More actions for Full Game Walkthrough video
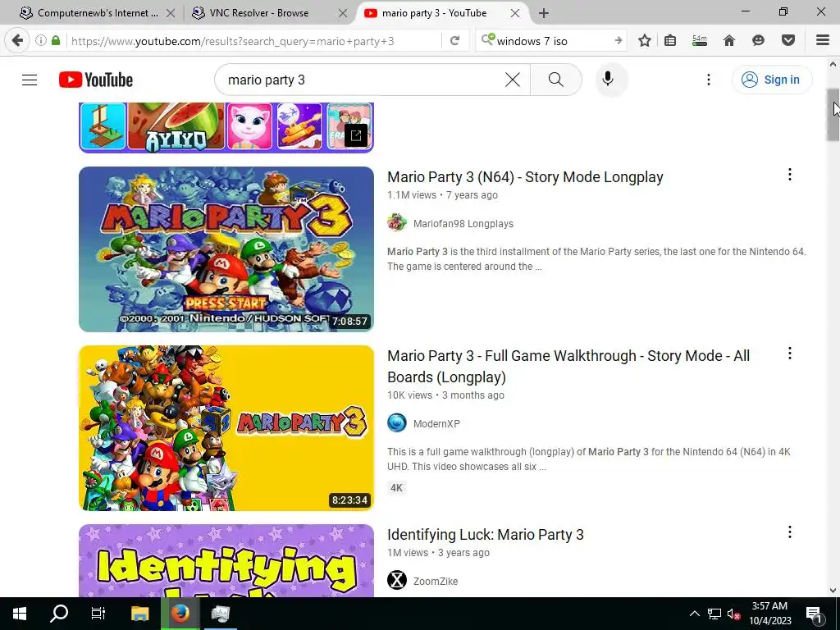The height and width of the screenshot is (630, 840). pyautogui.click(x=790, y=353)
